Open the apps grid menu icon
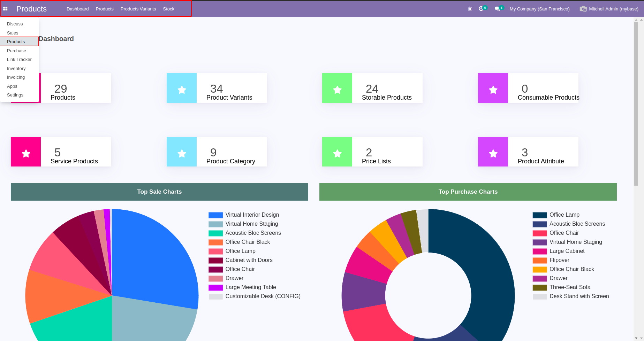The image size is (644, 341). (5, 9)
